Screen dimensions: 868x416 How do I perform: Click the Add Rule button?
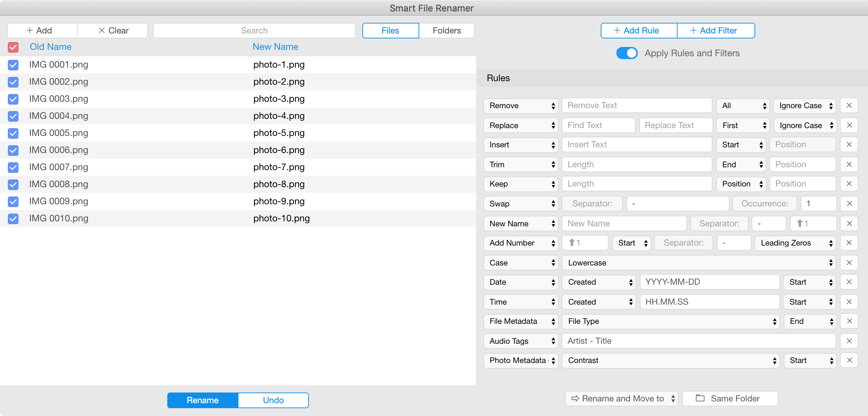(636, 30)
